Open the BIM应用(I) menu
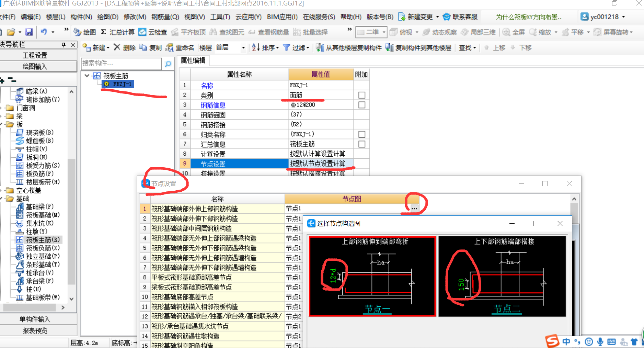644x348 pixels. (282, 16)
